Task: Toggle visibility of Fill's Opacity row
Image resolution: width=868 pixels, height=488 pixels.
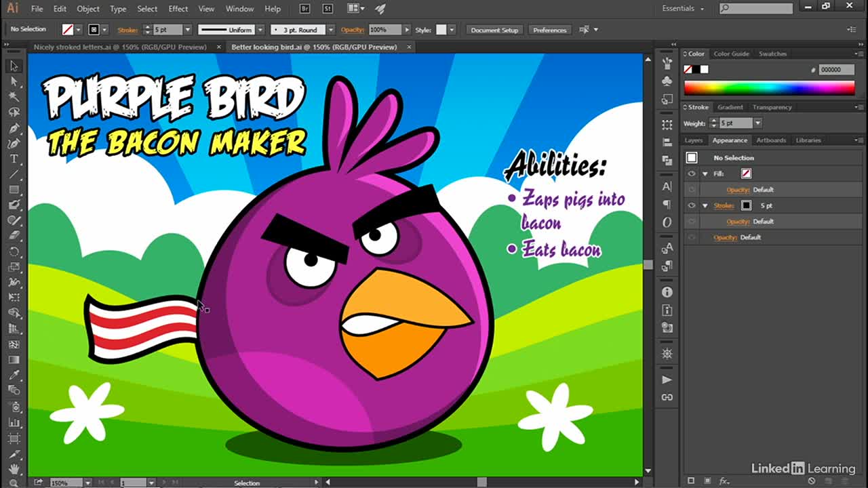Action: [x=692, y=190]
